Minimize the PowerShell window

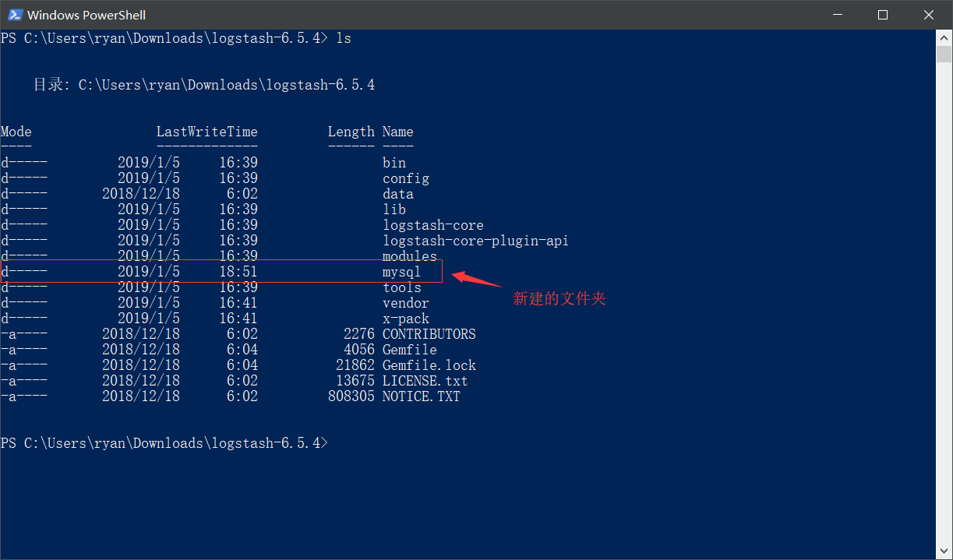tap(837, 15)
